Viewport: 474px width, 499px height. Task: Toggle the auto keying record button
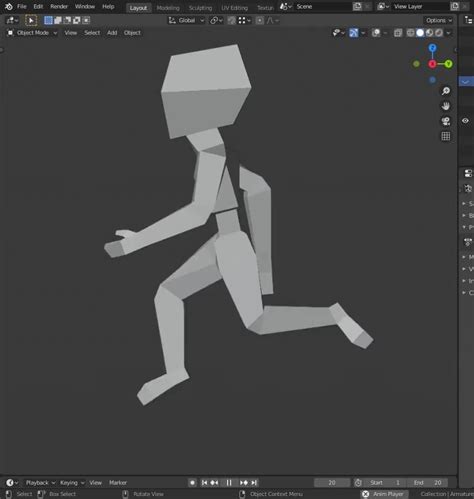[x=192, y=483]
